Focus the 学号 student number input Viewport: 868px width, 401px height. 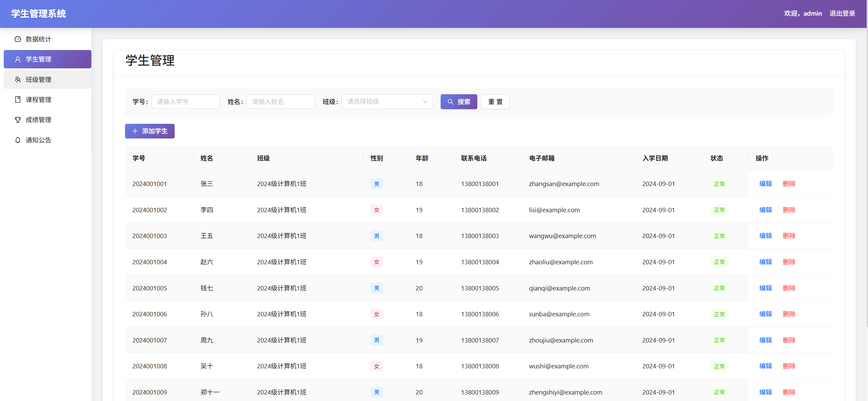[186, 102]
